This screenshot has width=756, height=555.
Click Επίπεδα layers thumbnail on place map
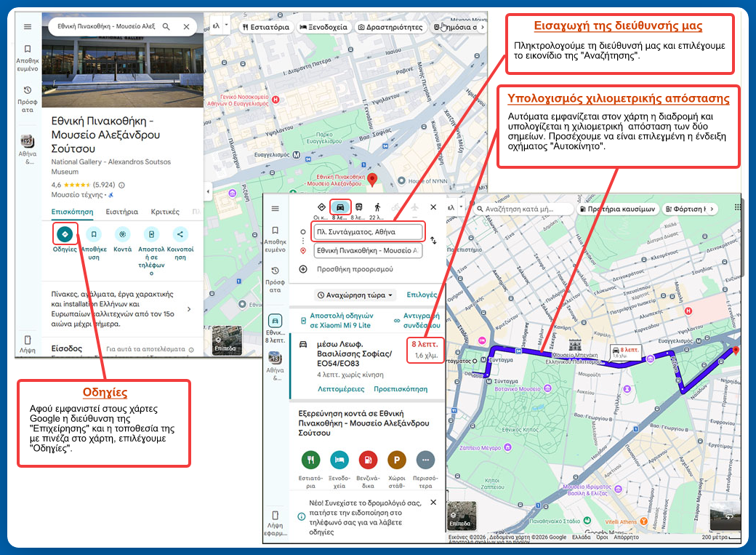pyautogui.click(x=227, y=340)
